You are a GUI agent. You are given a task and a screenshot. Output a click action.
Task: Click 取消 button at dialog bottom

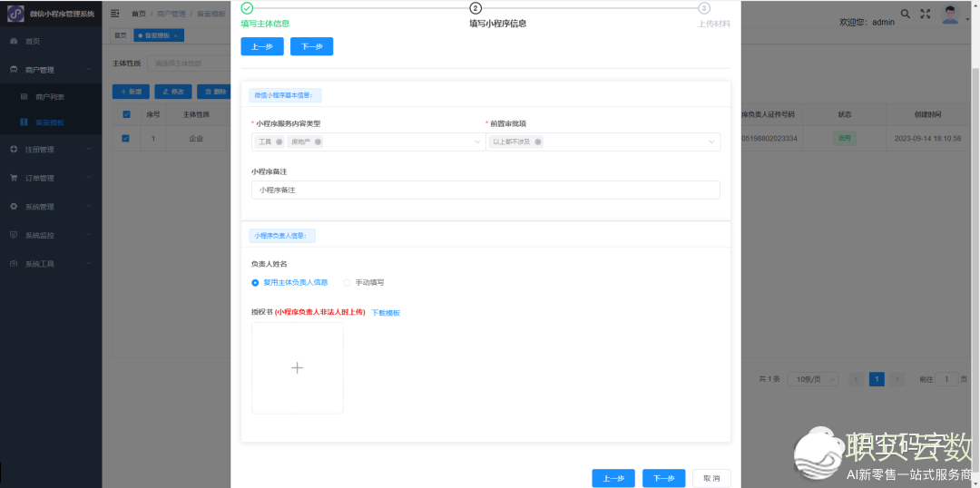click(x=711, y=478)
